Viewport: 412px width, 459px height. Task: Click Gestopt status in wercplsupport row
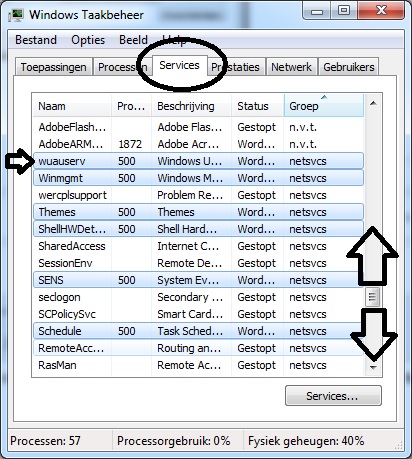(x=257, y=195)
